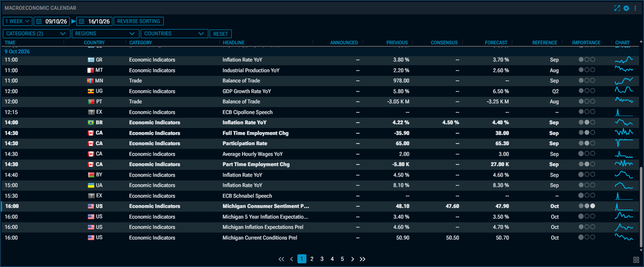Click the REVERSE SORTING button
This screenshot has height=267, width=644.
click(139, 21)
